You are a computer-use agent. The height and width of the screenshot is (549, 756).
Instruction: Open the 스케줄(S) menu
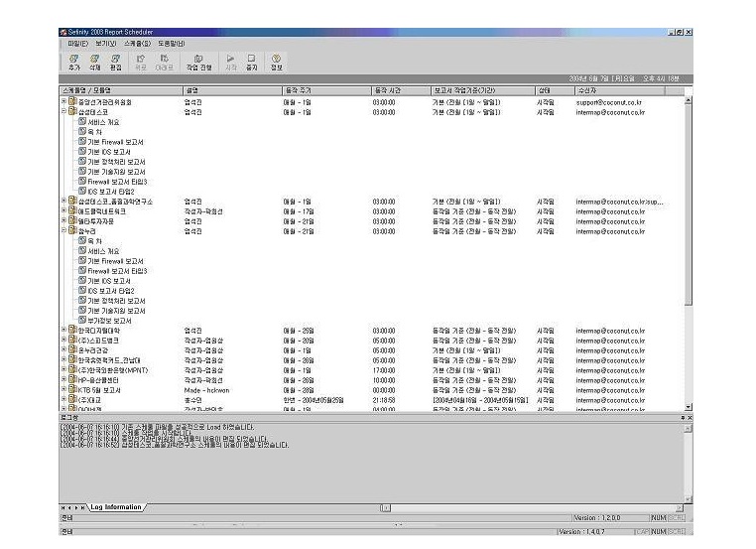point(138,44)
